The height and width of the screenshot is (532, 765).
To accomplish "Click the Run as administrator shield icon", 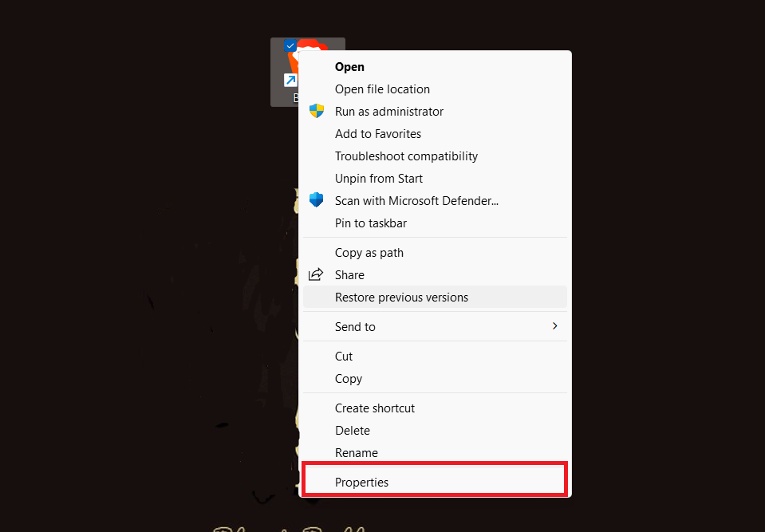I will pyautogui.click(x=317, y=111).
